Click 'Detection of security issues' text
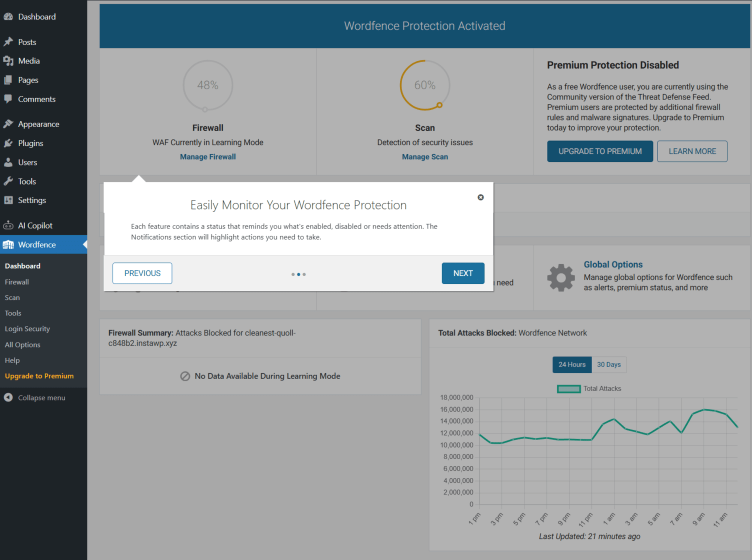 click(x=425, y=142)
